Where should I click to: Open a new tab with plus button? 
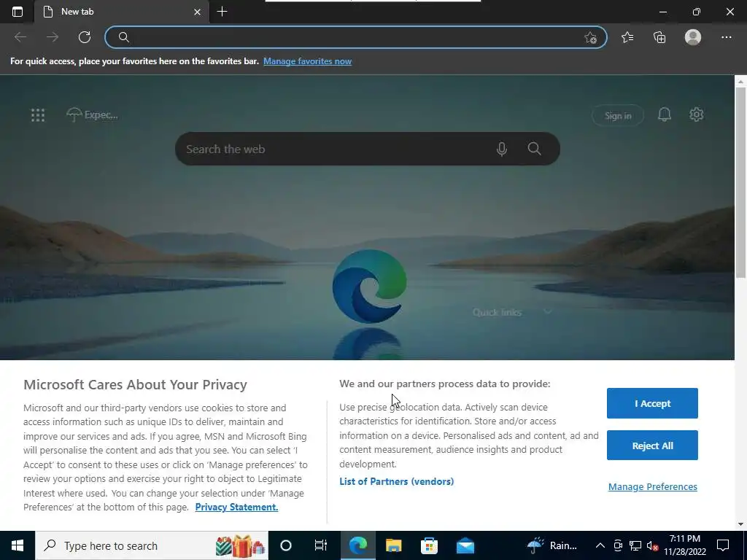pyautogui.click(x=222, y=12)
